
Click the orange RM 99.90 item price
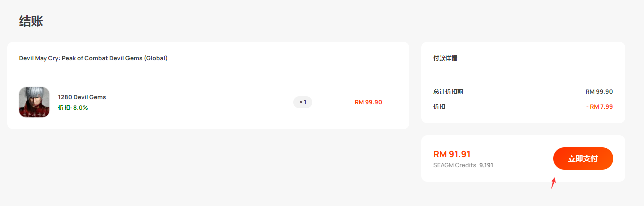tap(368, 102)
